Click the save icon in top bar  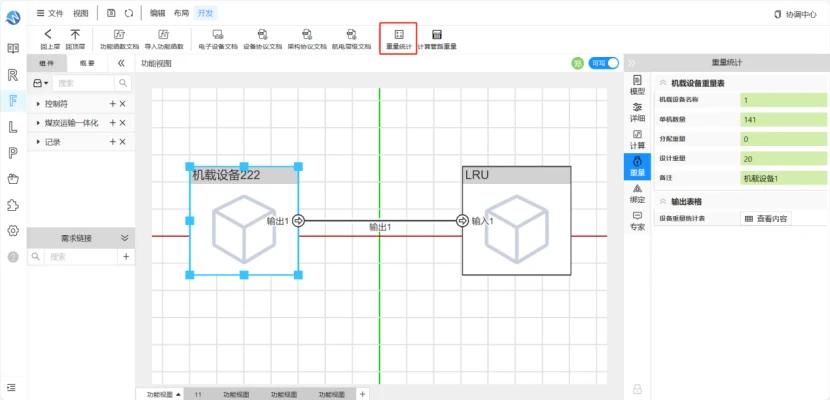[111, 13]
